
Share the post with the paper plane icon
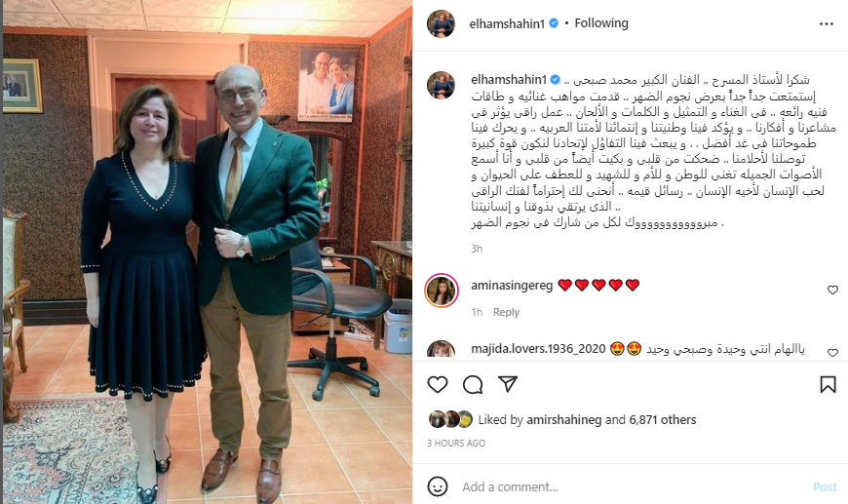coord(508,384)
